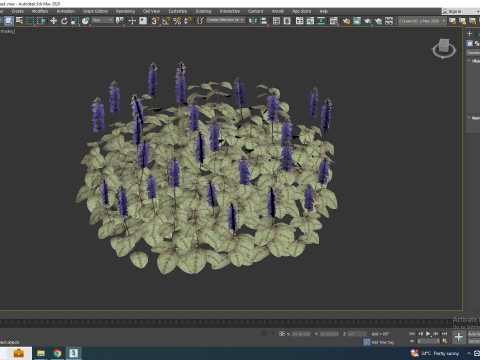Choose Rectangular Selection Region tool
The height and width of the screenshot is (360, 480).
(x=30, y=21)
